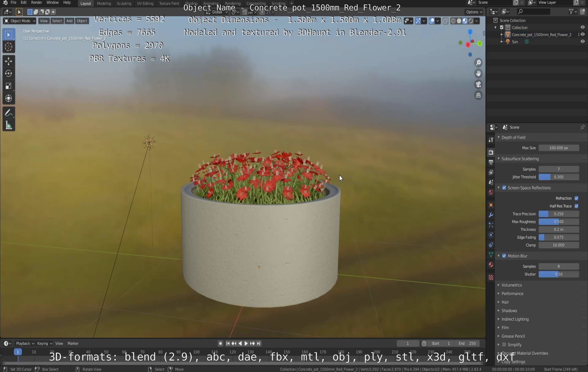This screenshot has width=588, height=372.
Task: Uncheck the Refraction checkbox
Action: (577, 198)
